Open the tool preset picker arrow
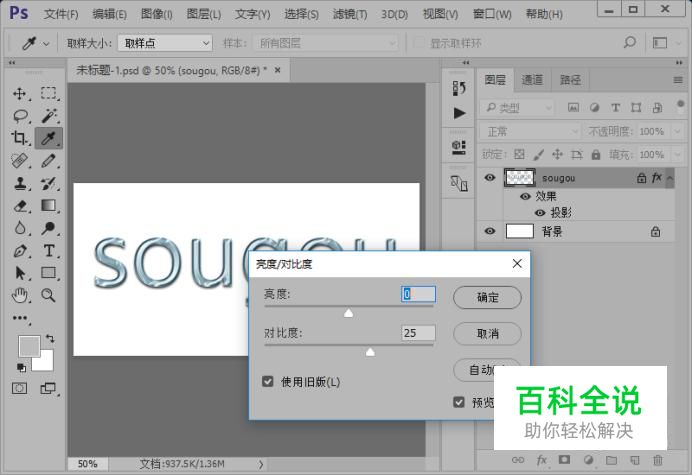Viewport: 692px width, 475px height. click(46, 43)
